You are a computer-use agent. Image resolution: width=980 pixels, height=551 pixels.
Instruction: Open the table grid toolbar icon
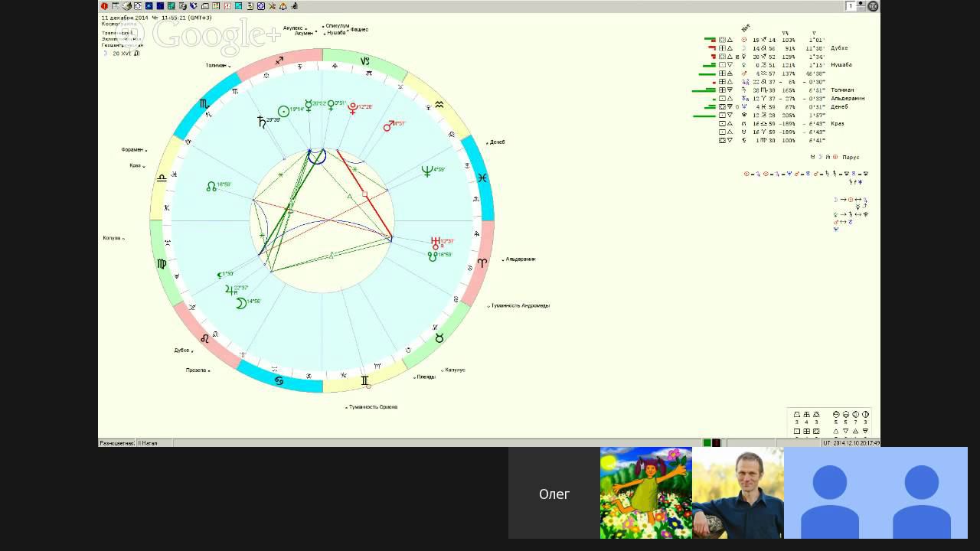(116, 6)
